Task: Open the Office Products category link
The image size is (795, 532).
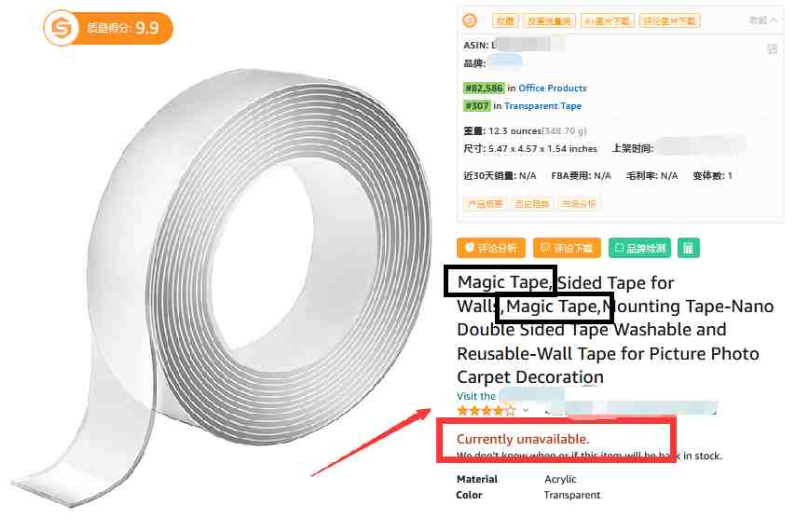Action: pyautogui.click(x=552, y=89)
